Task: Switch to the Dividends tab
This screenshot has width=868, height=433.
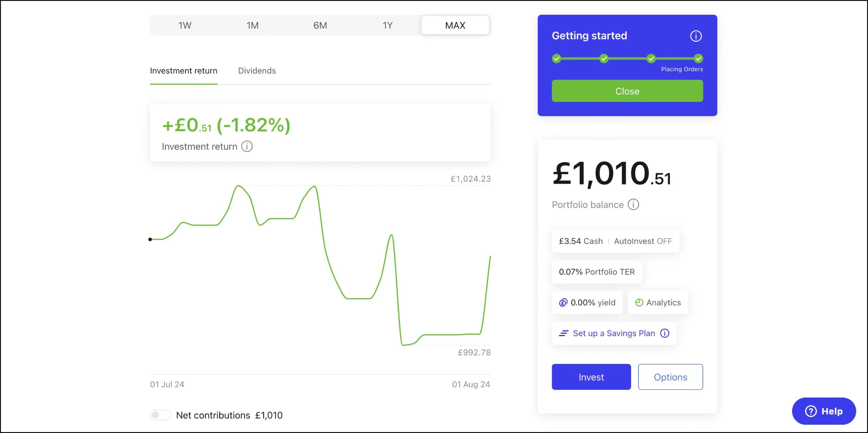Action: 257,71
